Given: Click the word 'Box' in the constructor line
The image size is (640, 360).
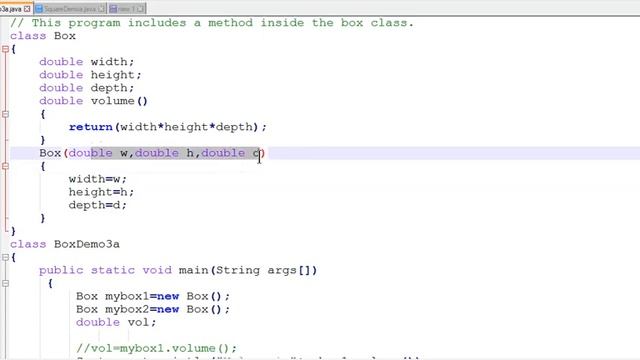Looking at the screenshot, I should pos(50,153).
